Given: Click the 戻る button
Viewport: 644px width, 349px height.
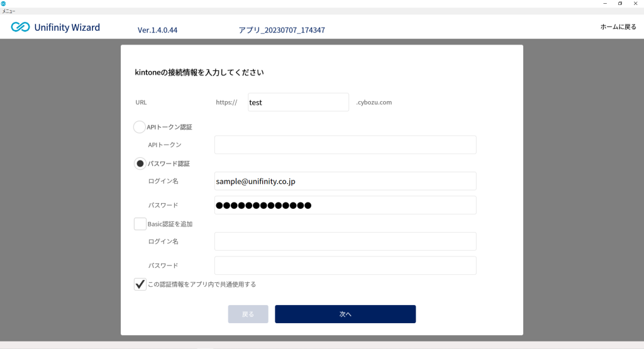Looking at the screenshot, I should coord(248,314).
